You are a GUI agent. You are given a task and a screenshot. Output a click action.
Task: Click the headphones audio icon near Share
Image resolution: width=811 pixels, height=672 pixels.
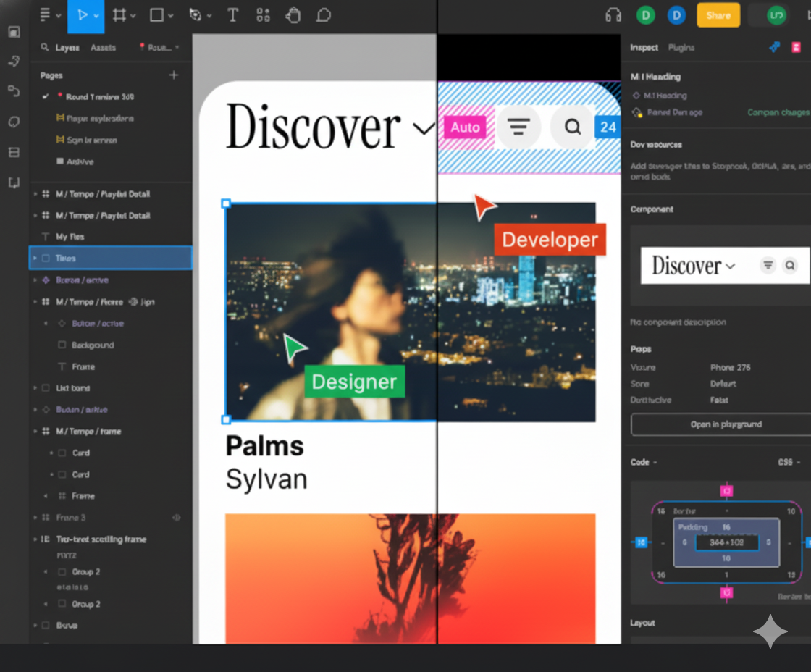point(613,14)
